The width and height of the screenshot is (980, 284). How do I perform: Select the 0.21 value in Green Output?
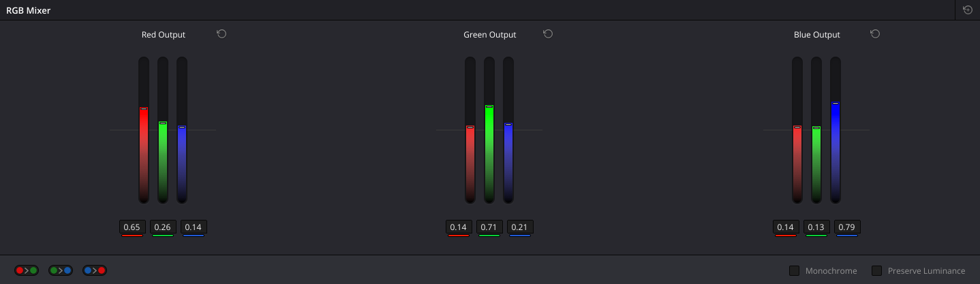point(520,227)
